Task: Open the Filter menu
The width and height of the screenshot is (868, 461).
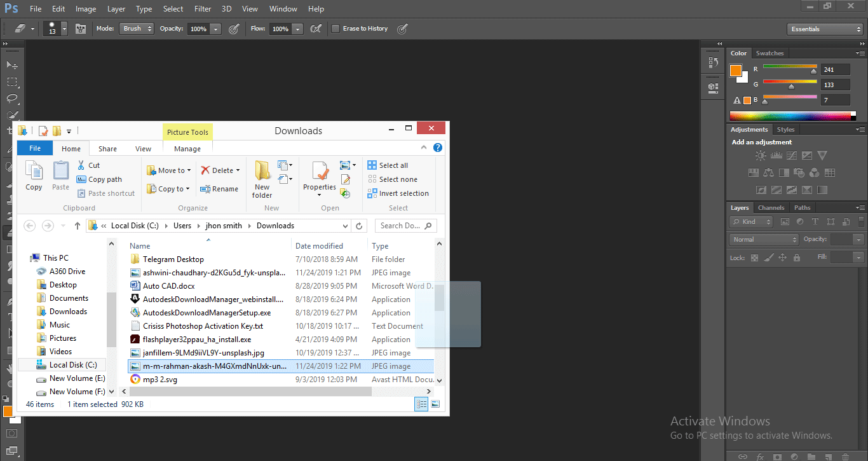Action: point(202,8)
